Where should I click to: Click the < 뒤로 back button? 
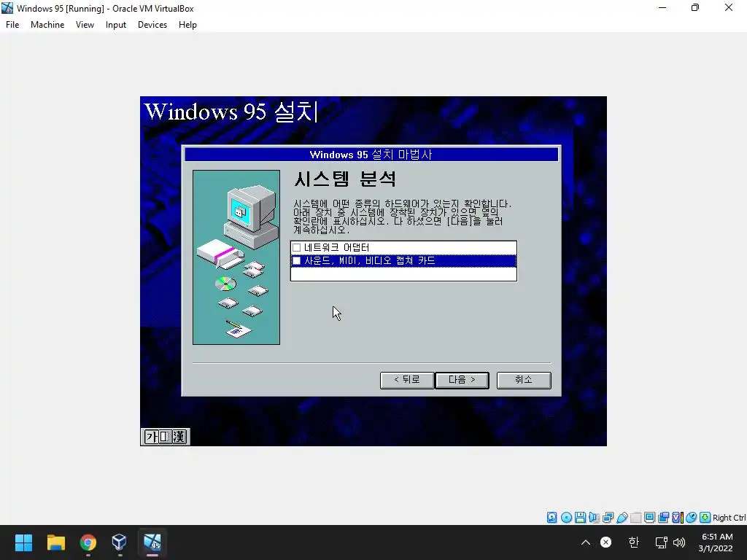(x=407, y=380)
